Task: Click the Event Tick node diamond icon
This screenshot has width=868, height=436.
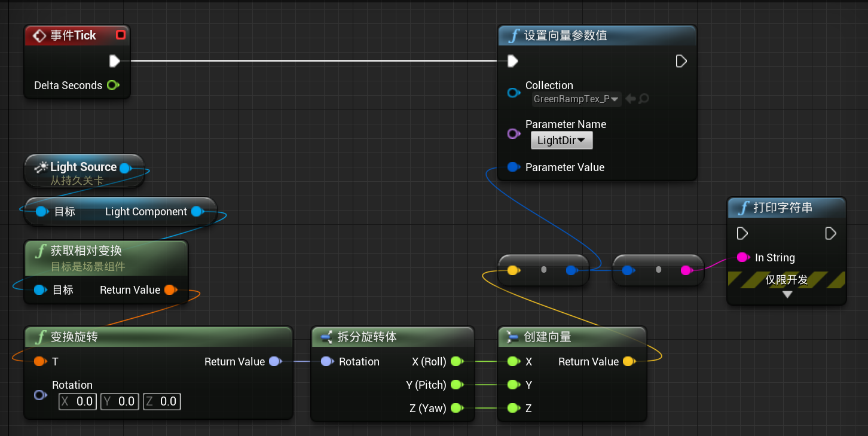Action: pyautogui.click(x=39, y=36)
